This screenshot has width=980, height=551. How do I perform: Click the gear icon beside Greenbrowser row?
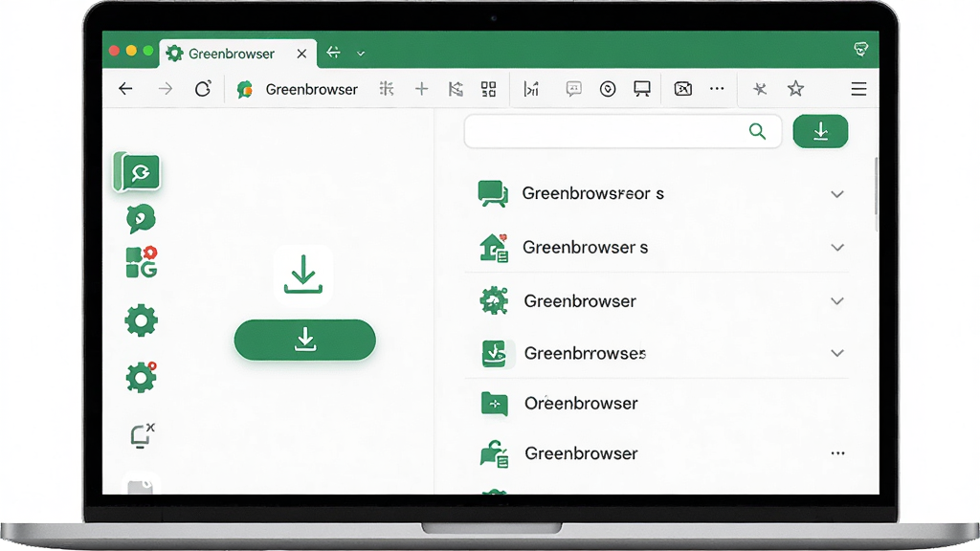pyautogui.click(x=494, y=300)
